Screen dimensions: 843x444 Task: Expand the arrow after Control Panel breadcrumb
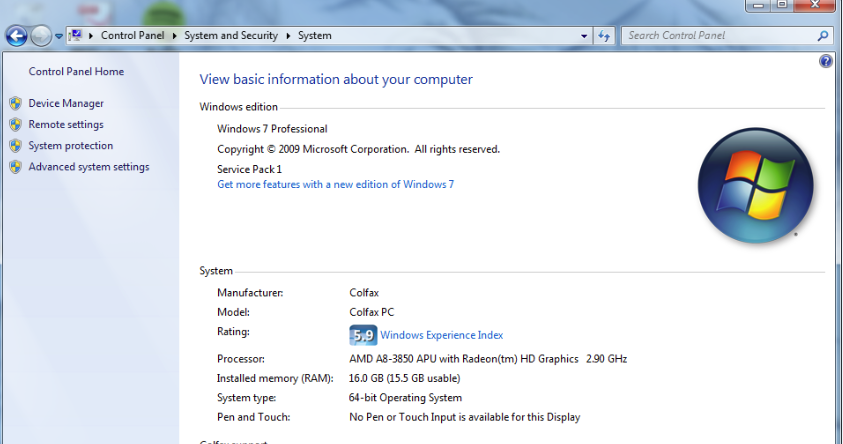click(176, 36)
